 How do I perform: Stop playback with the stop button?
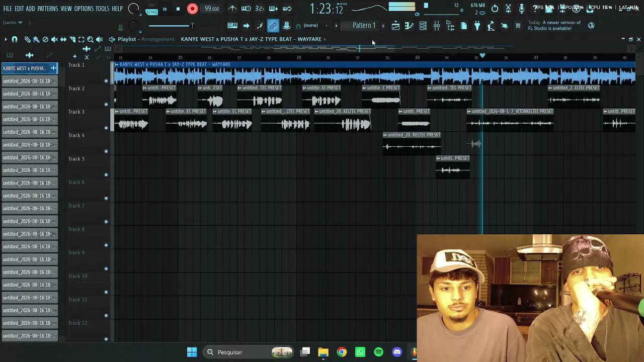point(178,9)
